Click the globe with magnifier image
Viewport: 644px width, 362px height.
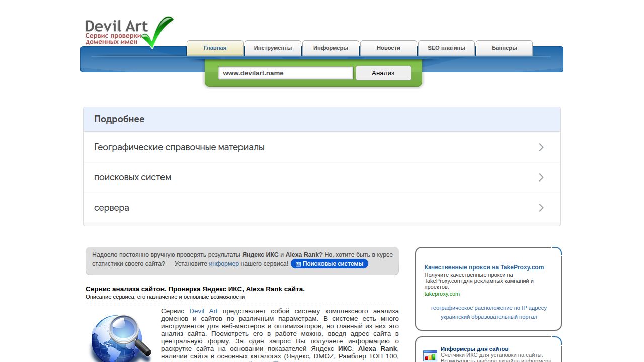(x=121, y=337)
